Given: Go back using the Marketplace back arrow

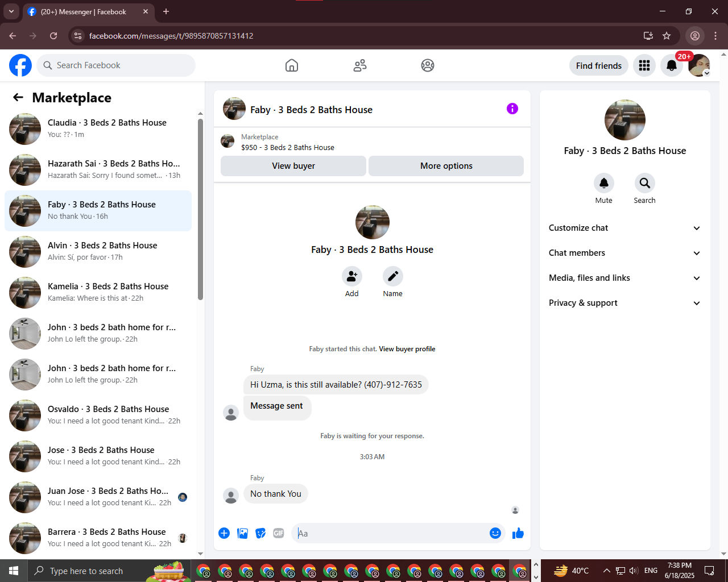Looking at the screenshot, I should 18,97.
